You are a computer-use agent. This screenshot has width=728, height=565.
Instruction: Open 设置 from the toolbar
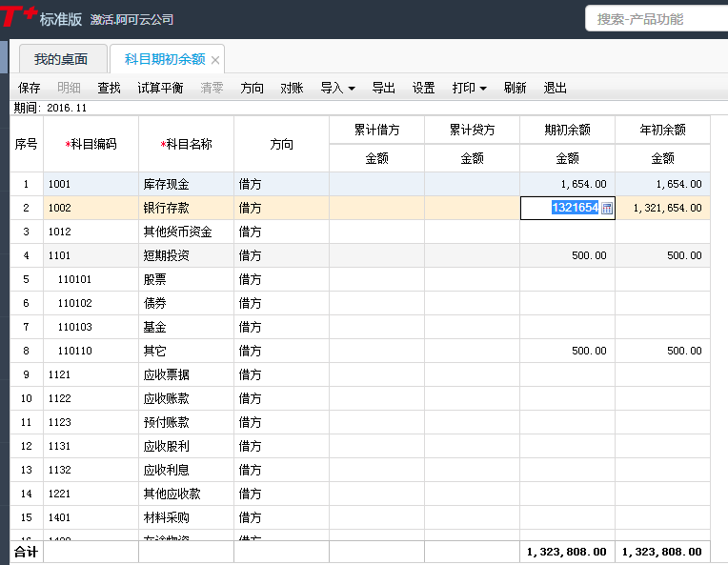click(x=423, y=88)
